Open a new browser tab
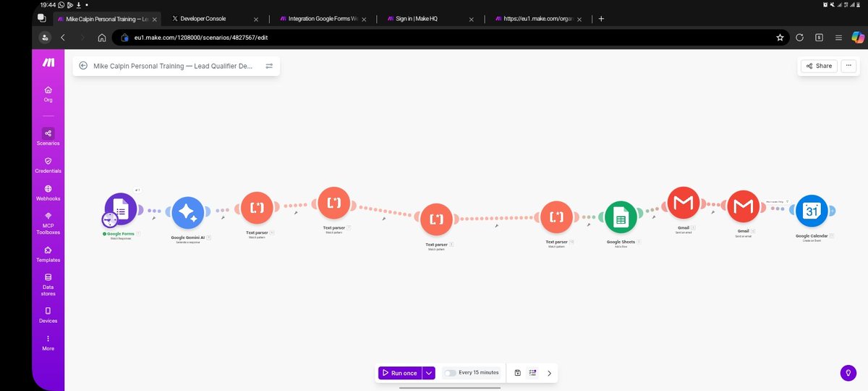The width and height of the screenshot is (868, 391). tap(601, 19)
